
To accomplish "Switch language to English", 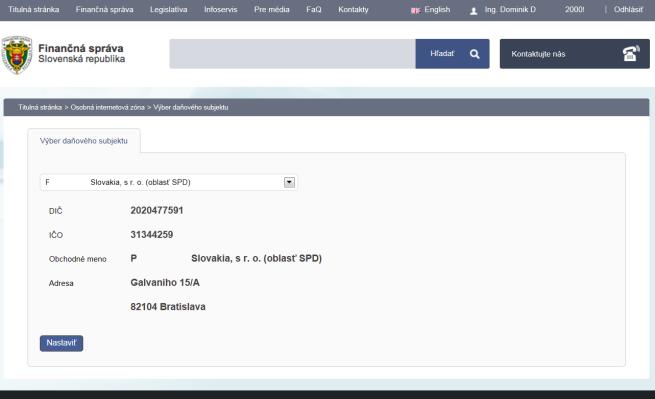I will (437, 10).
